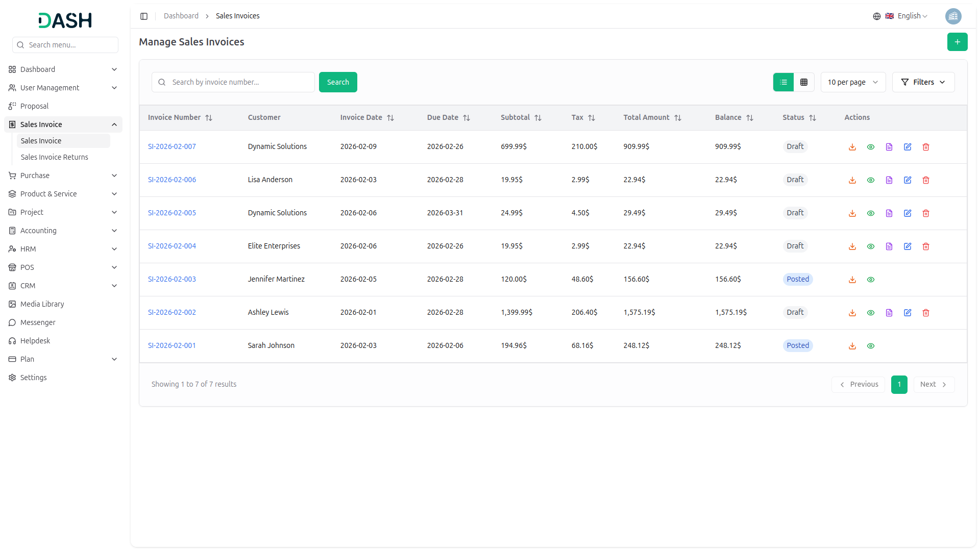The image size is (980, 551).
Task: Edit invoice SI-2026-02-005 with pencil icon
Action: pyautogui.click(x=907, y=213)
